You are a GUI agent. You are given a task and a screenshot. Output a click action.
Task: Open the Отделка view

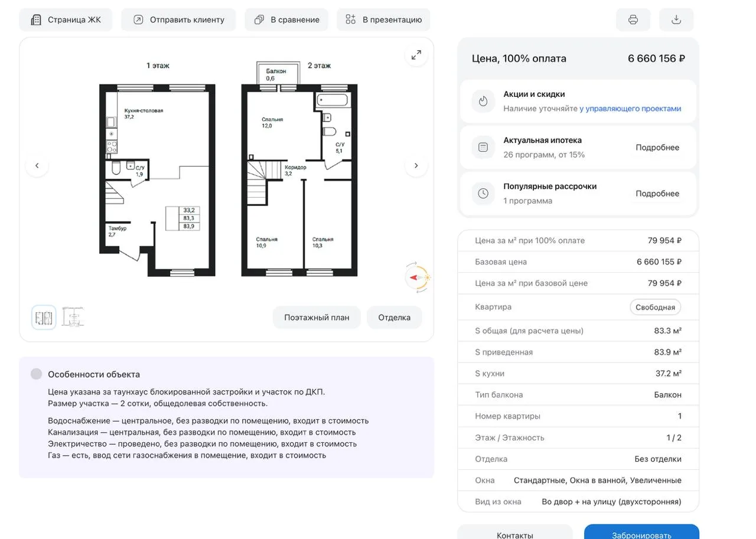[x=395, y=318]
